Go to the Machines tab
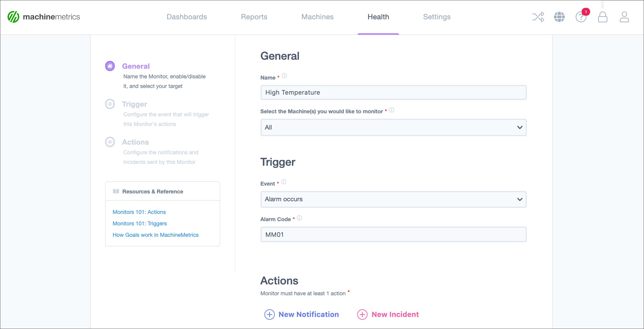 317,17
